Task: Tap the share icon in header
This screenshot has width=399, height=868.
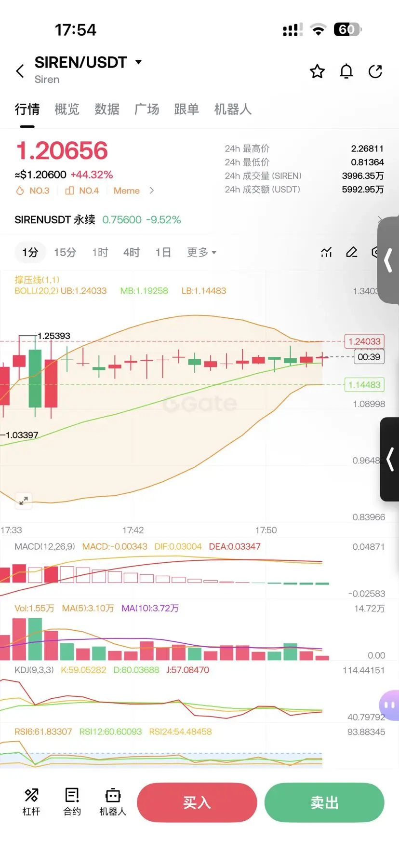Action: click(375, 71)
